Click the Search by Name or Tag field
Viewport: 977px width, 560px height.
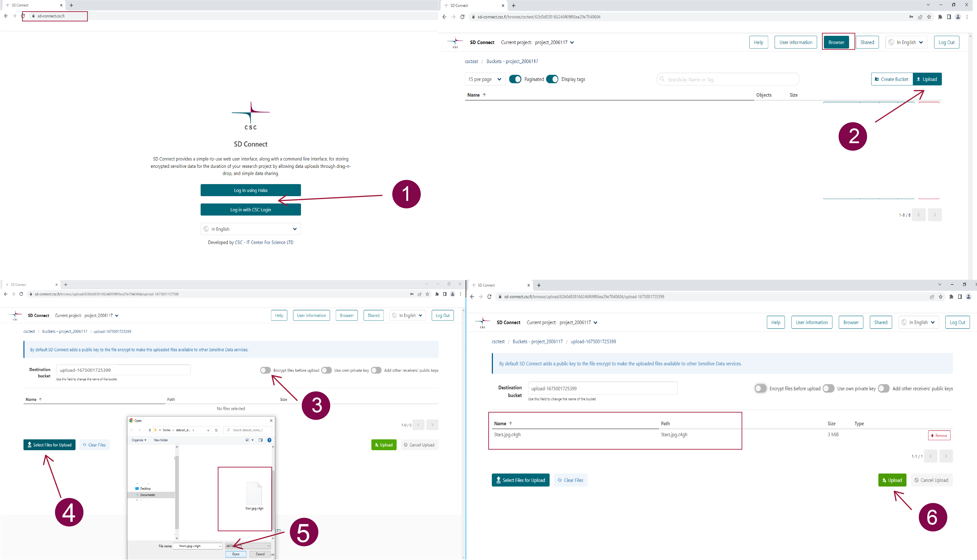[728, 79]
